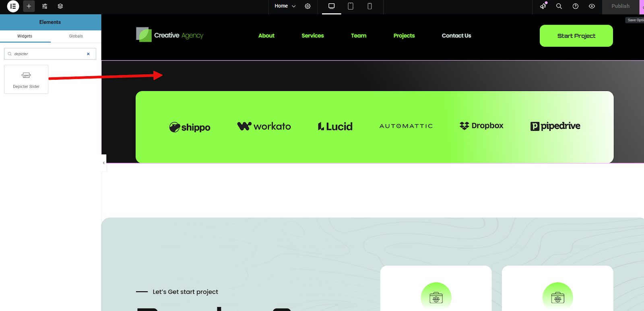This screenshot has height=311, width=644.
Task: Click the second card's briefcase icon
Action: click(557, 298)
